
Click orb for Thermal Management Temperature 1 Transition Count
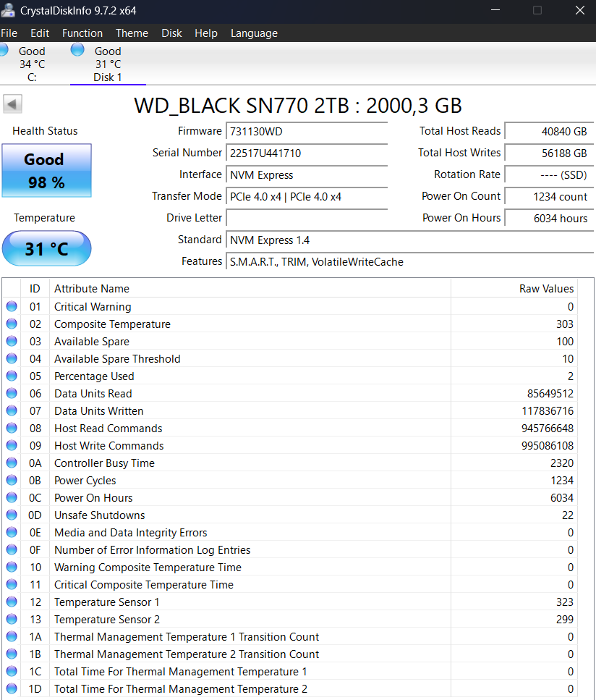pyautogui.click(x=12, y=636)
